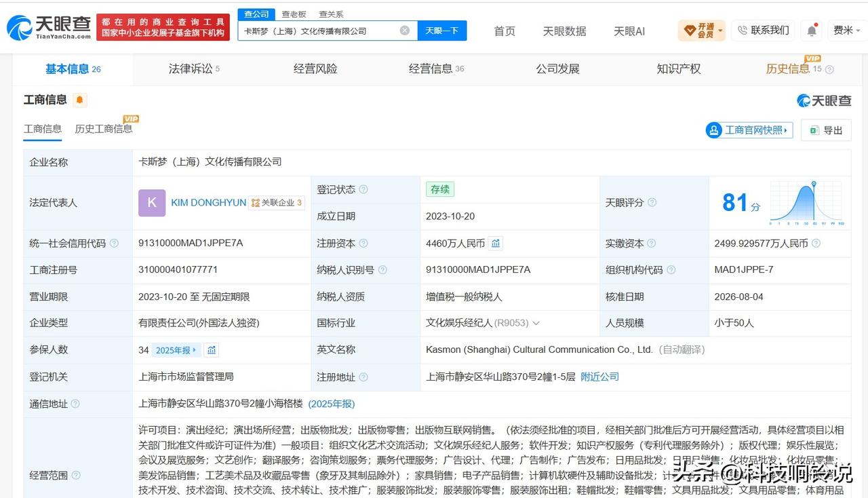Click the help icon beside 历史信息 tab
The width and height of the screenshot is (868, 498).
click(x=829, y=69)
